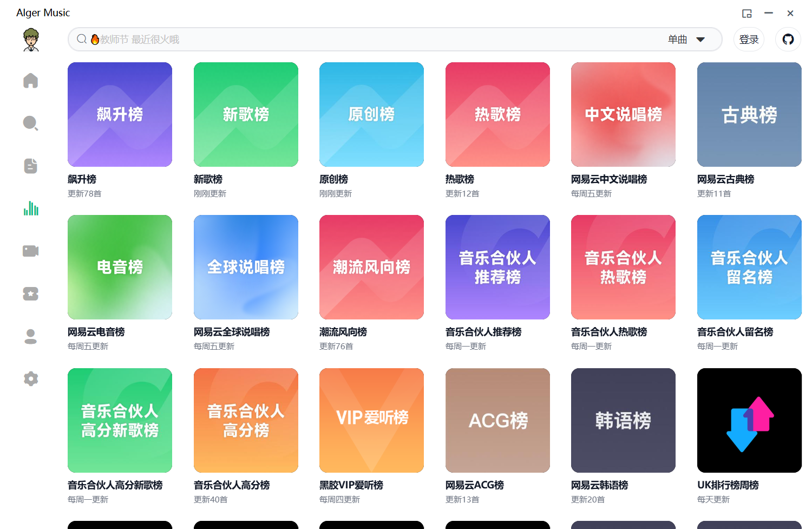The image size is (812, 529).
Task: Open the 热歌榜 cover thumbnail
Action: [x=497, y=114]
